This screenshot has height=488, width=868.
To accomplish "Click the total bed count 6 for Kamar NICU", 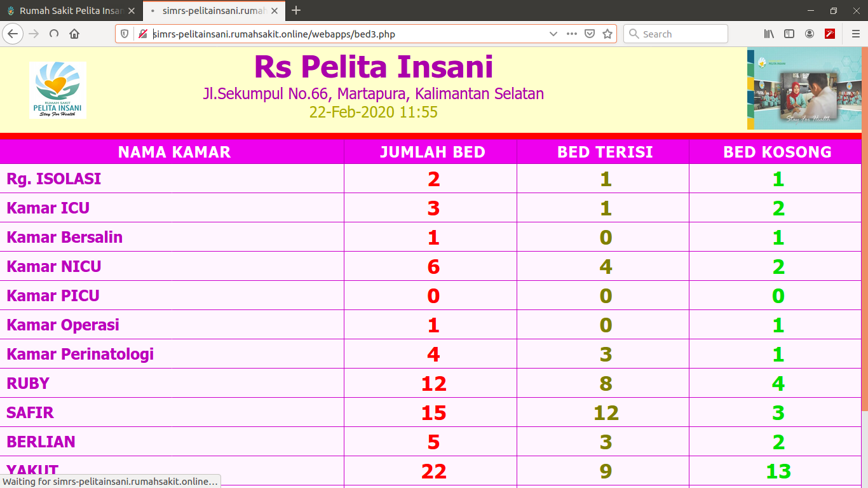I will (433, 267).
